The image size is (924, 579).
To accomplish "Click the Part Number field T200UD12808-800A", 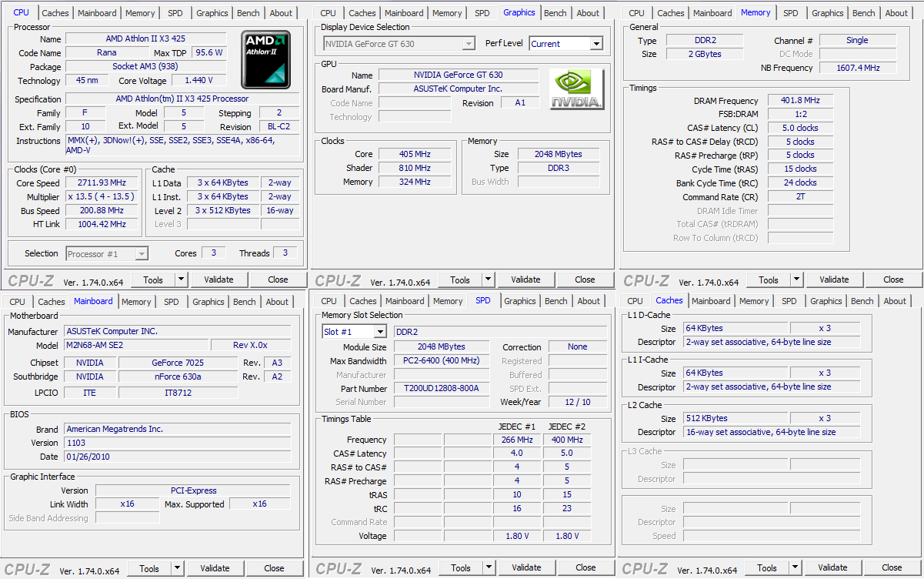I will click(441, 388).
